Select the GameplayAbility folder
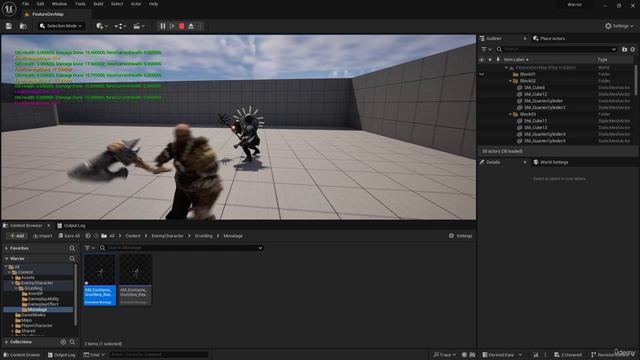The image size is (640, 360). (43, 299)
